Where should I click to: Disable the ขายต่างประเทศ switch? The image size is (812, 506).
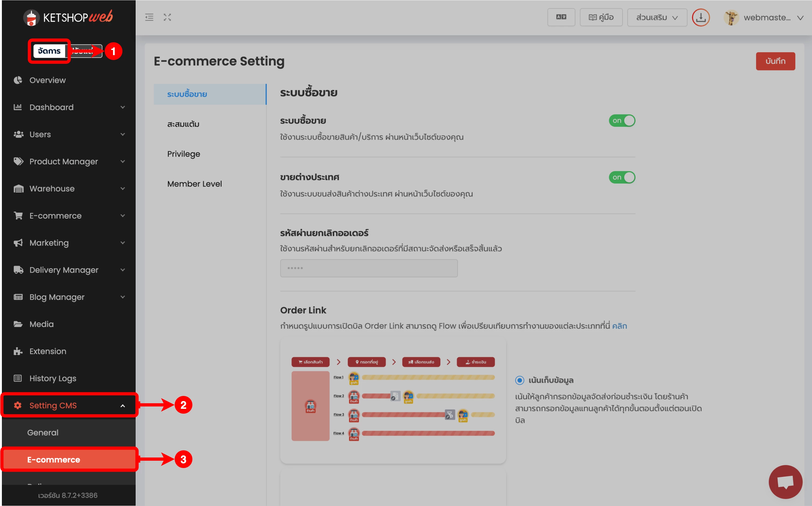[x=622, y=177]
